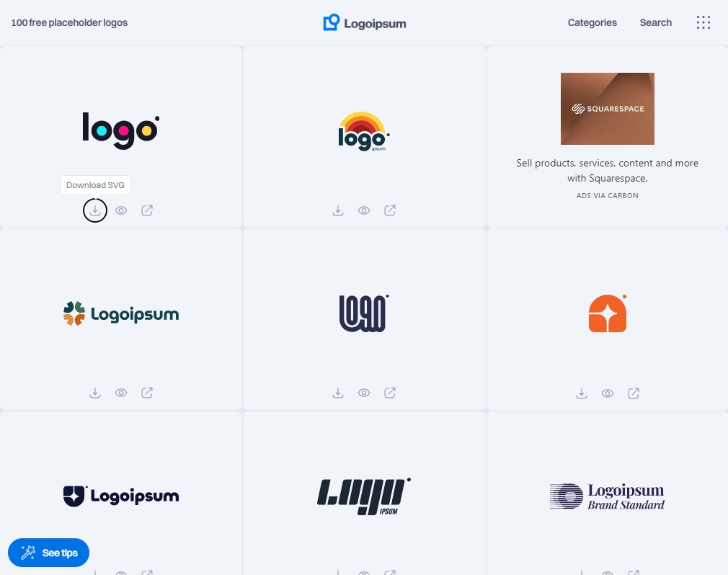Download the rainbow logo SVG
The width and height of the screenshot is (728, 575).
(338, 210)
